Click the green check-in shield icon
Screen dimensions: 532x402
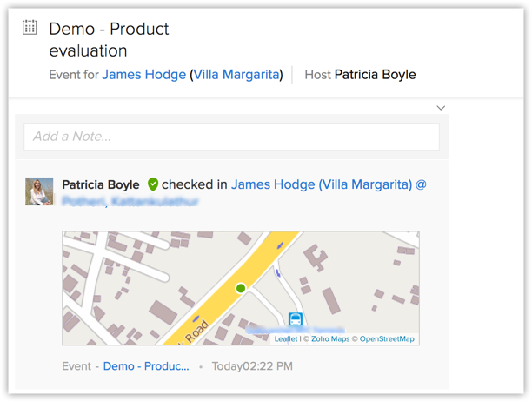click(153, 184)
